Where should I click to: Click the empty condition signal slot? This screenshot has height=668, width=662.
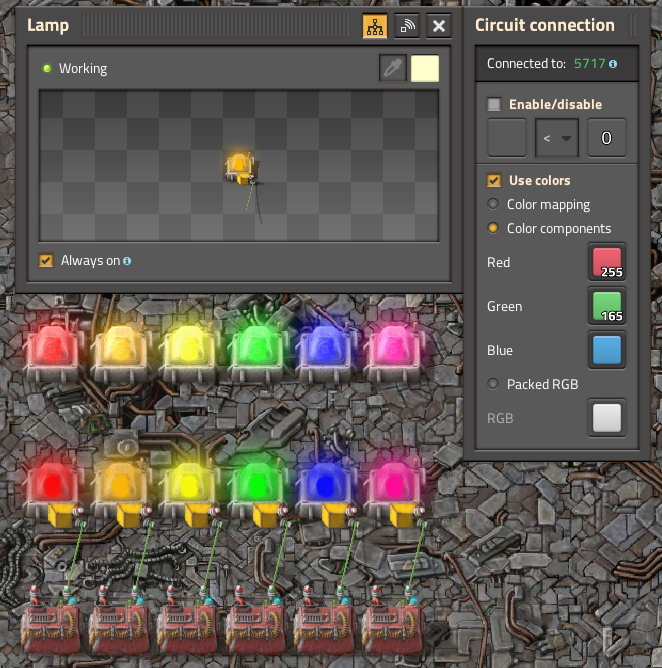tap(507, 138)
